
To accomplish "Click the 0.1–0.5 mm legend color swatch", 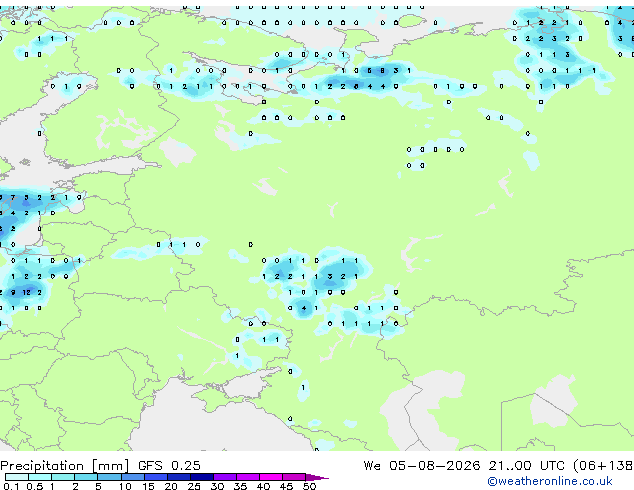I will (17, 477).
